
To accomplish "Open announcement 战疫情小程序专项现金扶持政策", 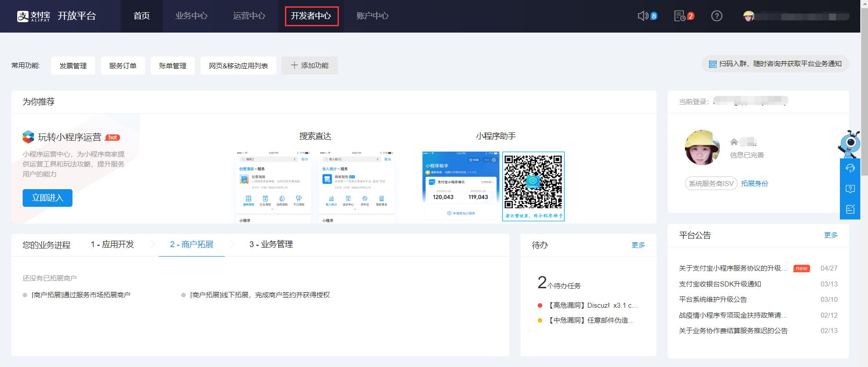I will [x=733, y=315].
